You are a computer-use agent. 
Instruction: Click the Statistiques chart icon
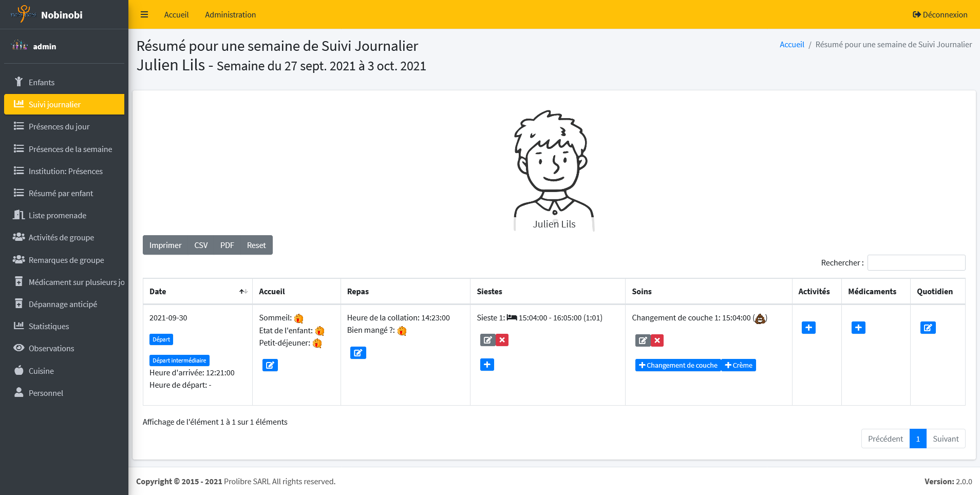click(x=19, y=326)
